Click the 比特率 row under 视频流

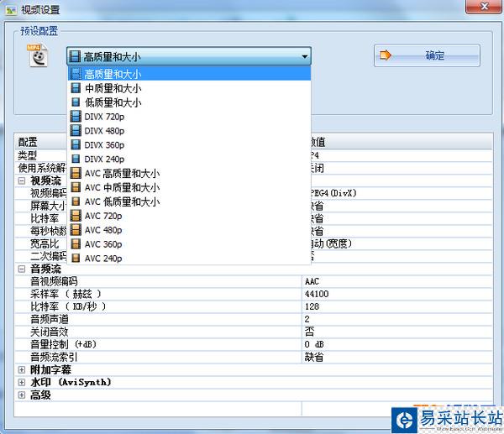(x=45, y=218)
